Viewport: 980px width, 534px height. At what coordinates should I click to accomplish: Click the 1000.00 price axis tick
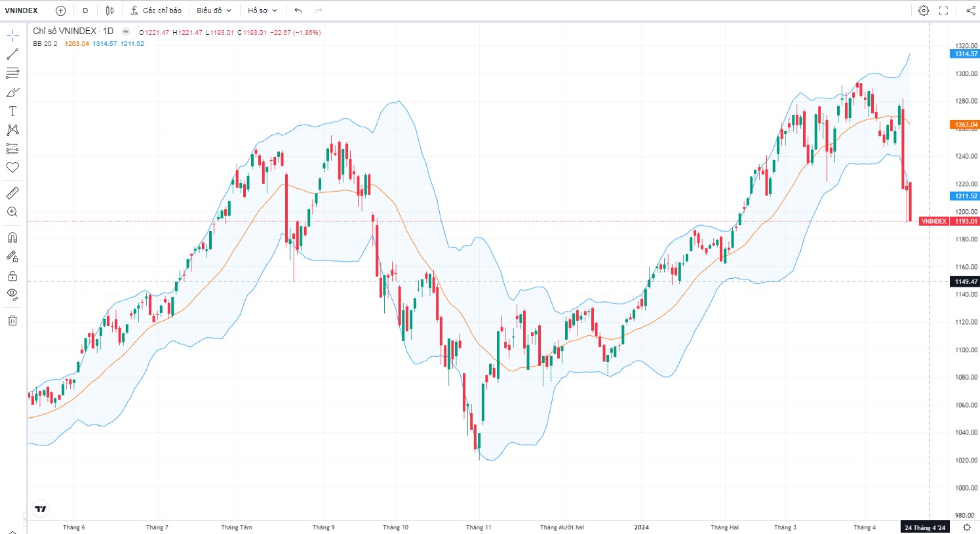pos(966,488)
